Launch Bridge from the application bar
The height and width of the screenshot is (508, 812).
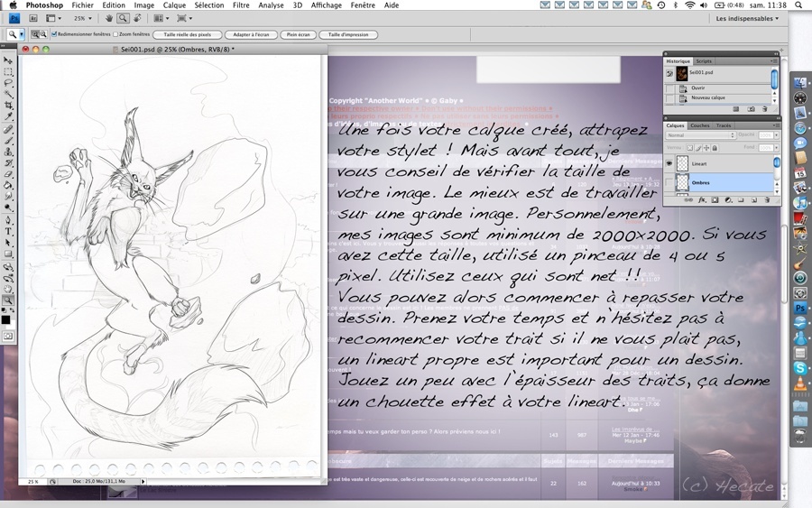pos(33,18)
